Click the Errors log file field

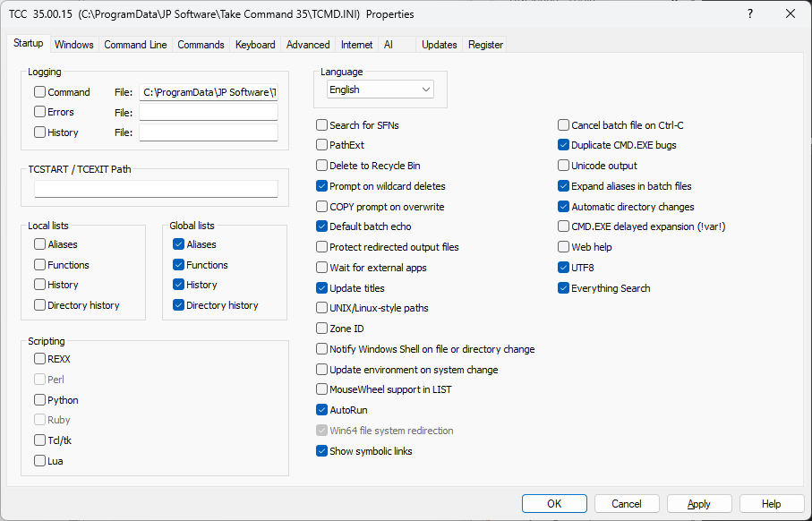(209, 113)
